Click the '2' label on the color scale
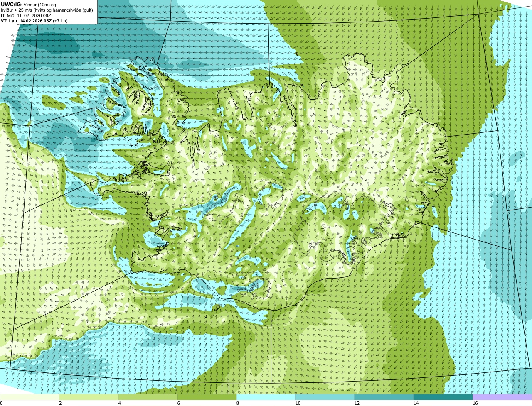This screenshot has height=406, width=532. click(x=60, y=403)
